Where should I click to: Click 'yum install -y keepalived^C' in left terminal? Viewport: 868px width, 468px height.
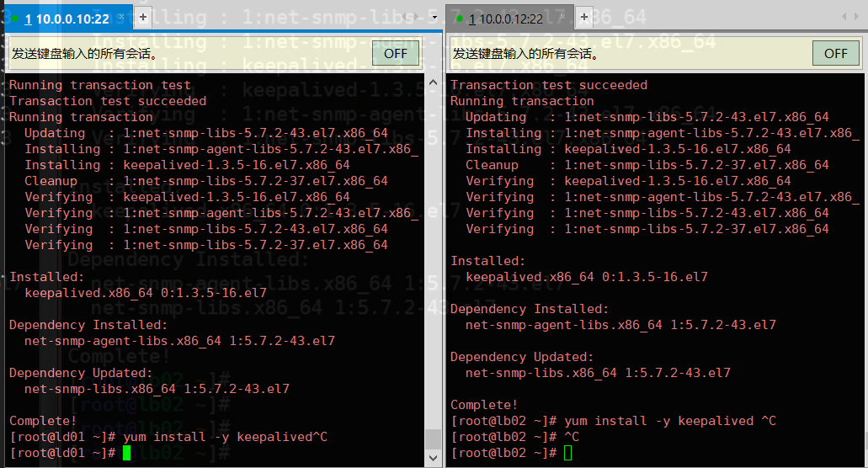point(226,437)
